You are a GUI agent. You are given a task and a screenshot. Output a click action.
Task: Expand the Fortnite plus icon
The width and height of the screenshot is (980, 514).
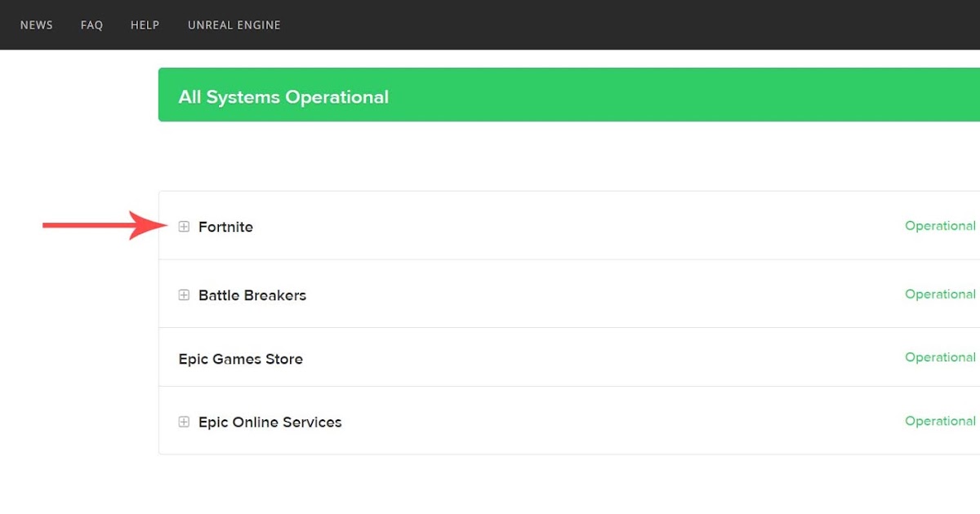click(184, 227)
